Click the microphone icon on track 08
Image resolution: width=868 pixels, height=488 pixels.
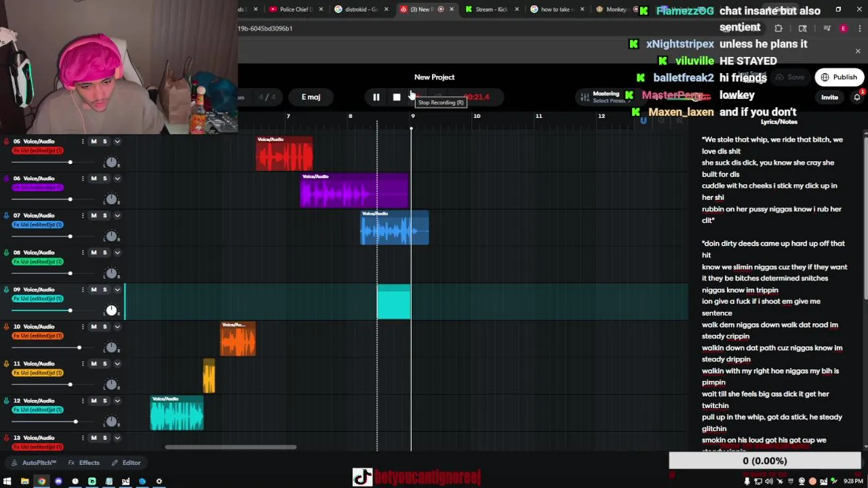tap(7, 252)
